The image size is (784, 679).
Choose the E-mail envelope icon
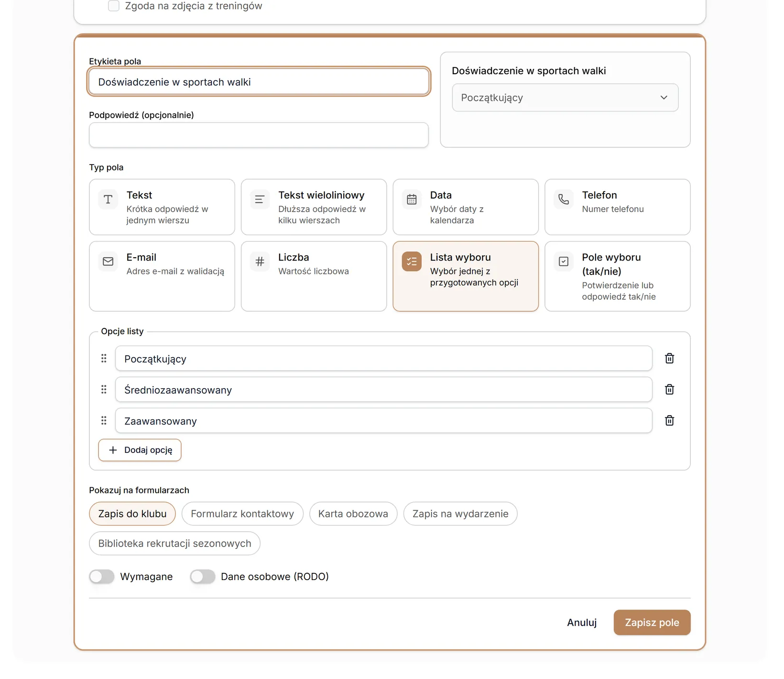coord(108,262)
